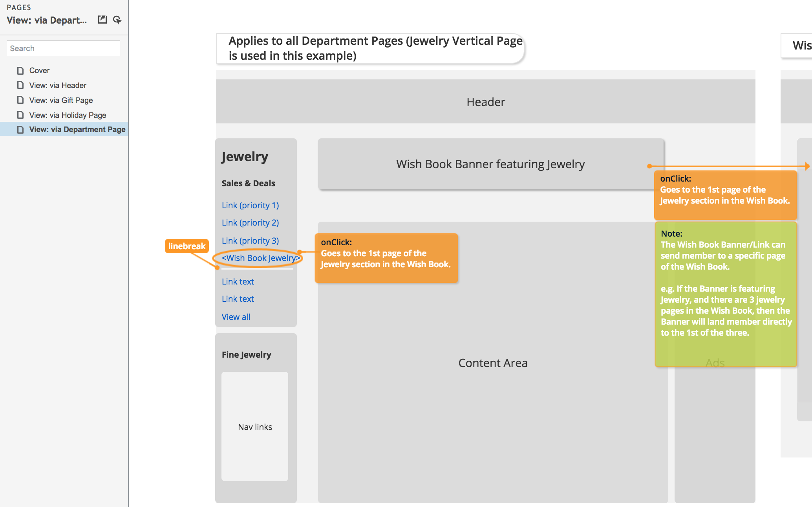812x507 pixels.
Task: Click the Link (priority 2) link
Action: pos(250,222)
